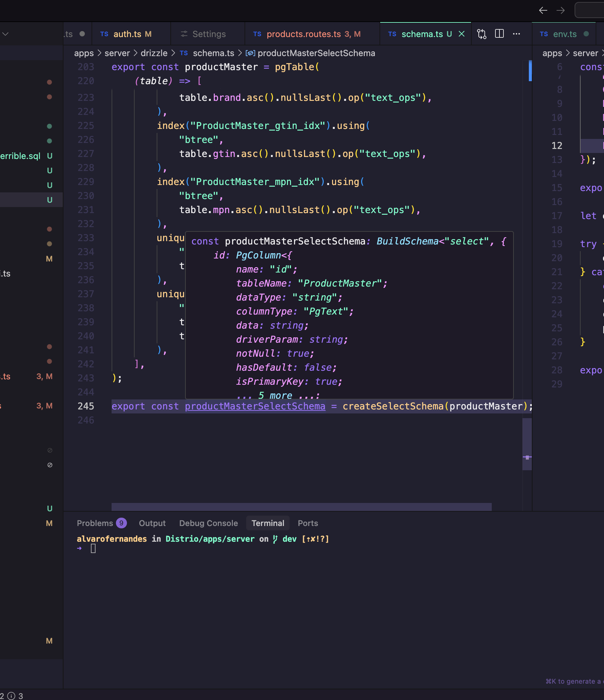Click the TS icon in the breadcrumb

pyautogui.click(x=183, y=53)
